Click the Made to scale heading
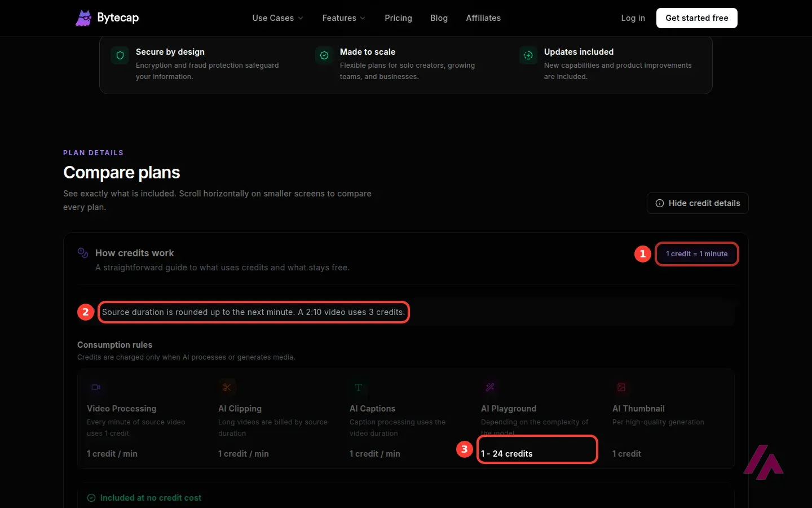This screenshot has height=508, width=812. [x=368, y=52]
